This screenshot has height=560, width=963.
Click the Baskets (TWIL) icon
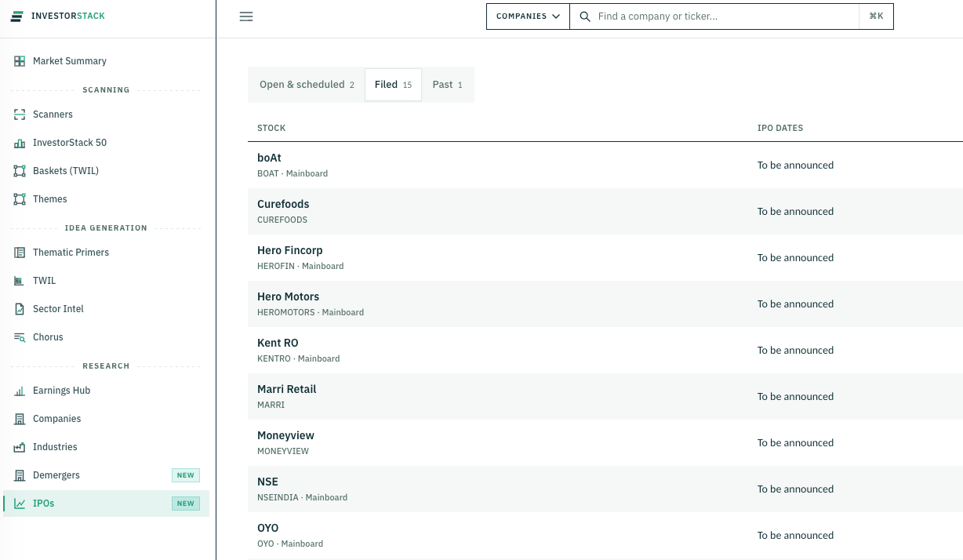(20, 171)
